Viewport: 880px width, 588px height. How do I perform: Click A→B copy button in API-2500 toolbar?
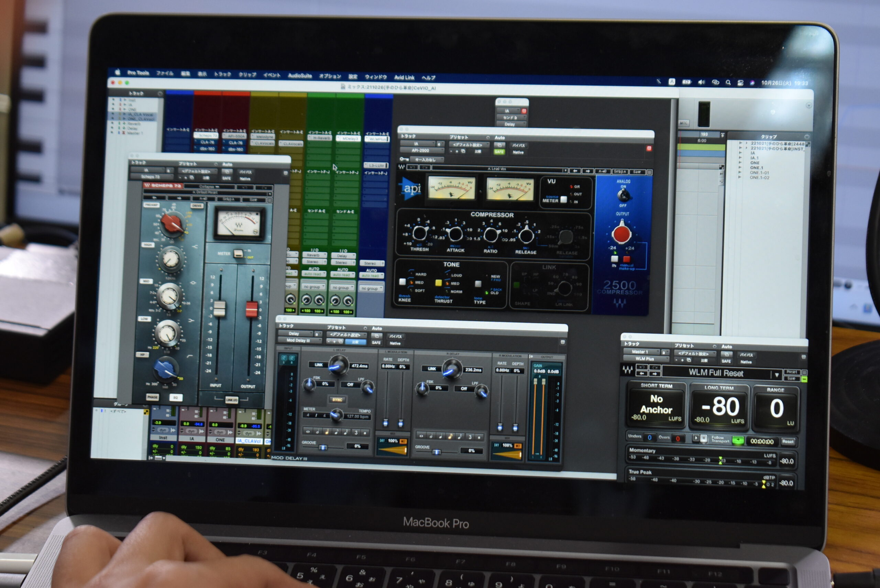click(x=603, y=171)
